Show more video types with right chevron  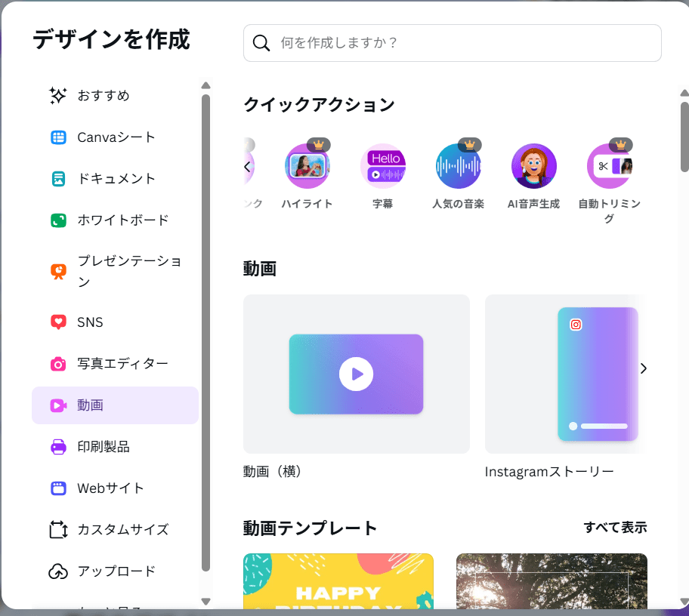(644, 368)
